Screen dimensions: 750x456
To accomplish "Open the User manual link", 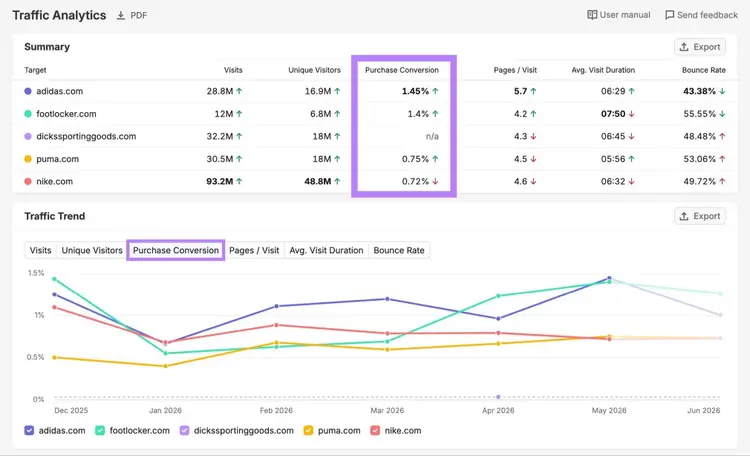I will point(618,15).
